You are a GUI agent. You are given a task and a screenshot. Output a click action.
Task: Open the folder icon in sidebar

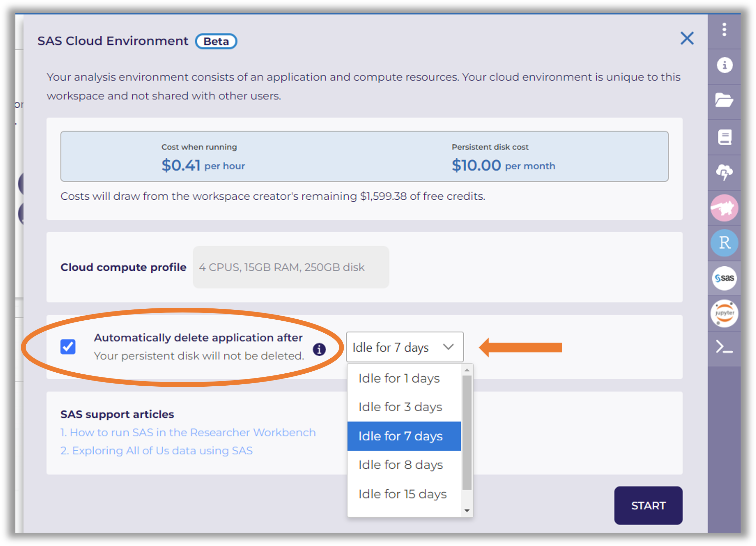click(x=724, y=101)
